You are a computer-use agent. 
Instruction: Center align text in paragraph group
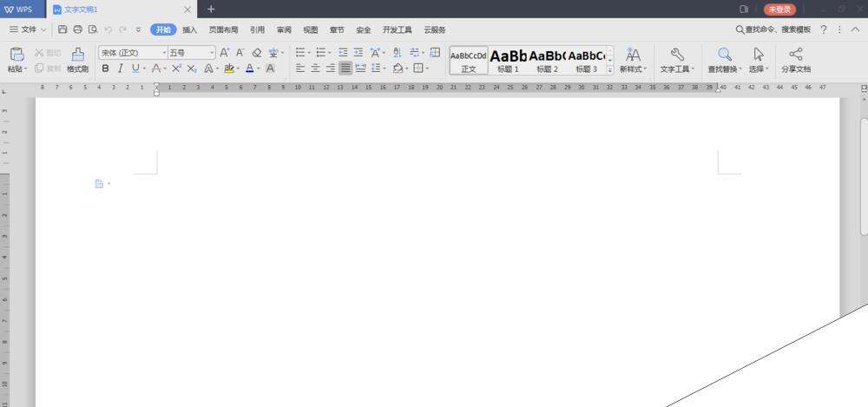click(x=315, y=69)
